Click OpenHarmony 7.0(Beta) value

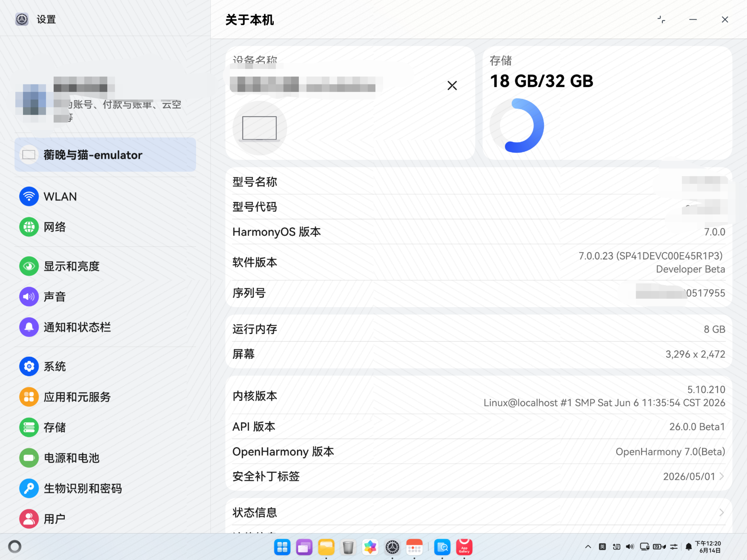click(x=670, y=452)
